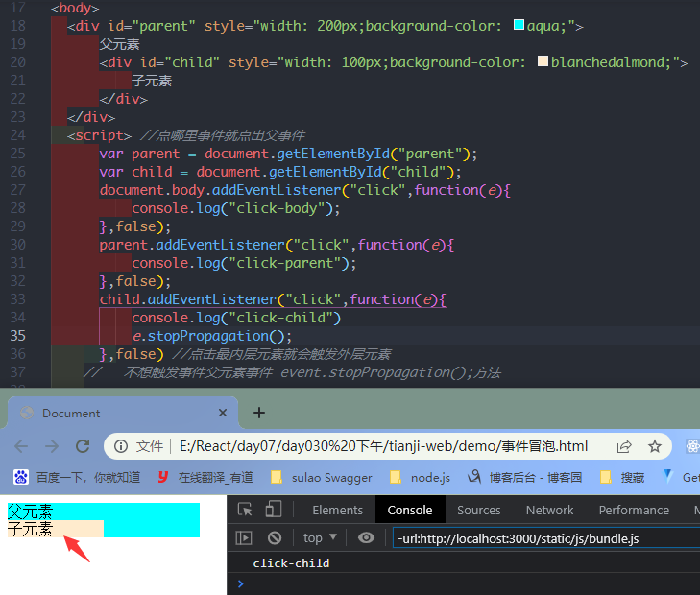The image size is (700, 595).
Task: Open node.js bookmark folder
Action: click(420, 477)
